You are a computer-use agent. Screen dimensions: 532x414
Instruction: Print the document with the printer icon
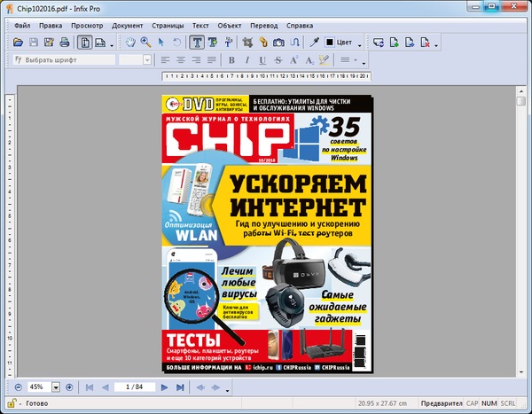point(65,43)
